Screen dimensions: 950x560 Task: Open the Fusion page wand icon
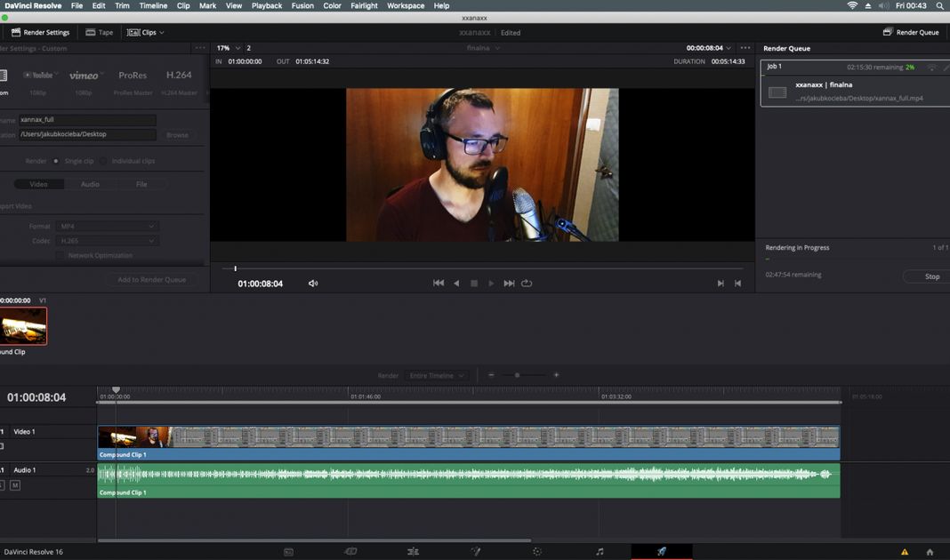click(475, 552)
